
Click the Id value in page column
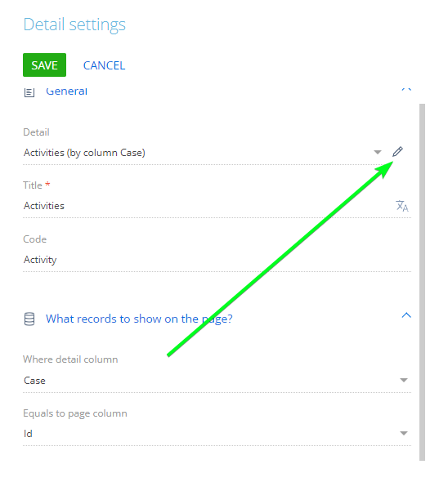(28, 434)
